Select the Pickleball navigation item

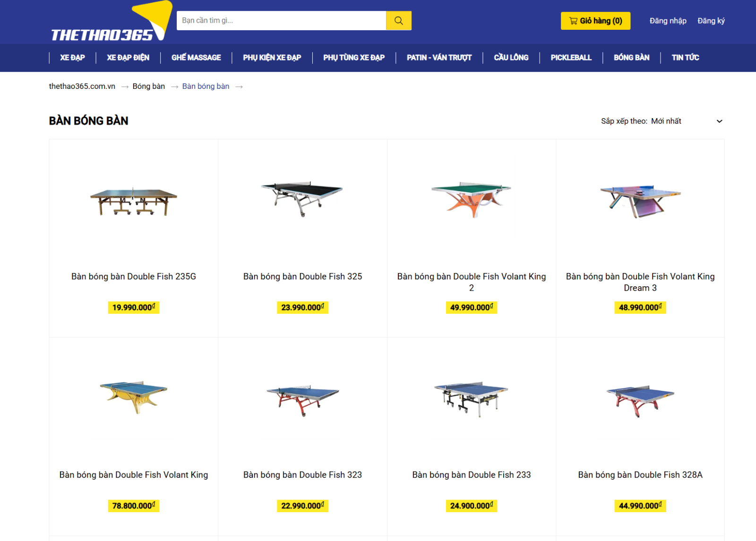pyautogui.click(x=571, y=58)
